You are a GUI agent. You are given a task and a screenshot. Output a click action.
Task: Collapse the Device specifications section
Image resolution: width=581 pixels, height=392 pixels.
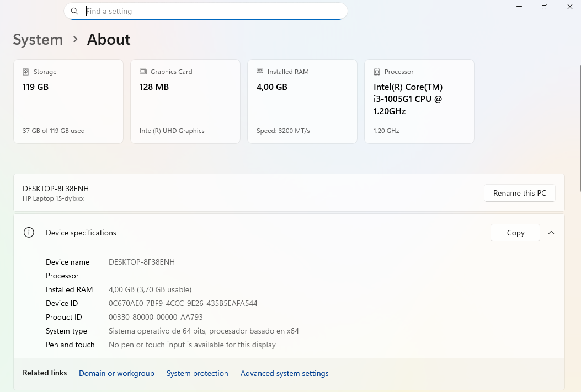[551, 233]
